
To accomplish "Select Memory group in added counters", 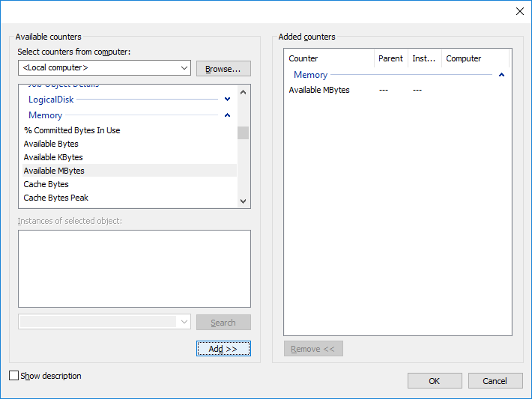I will [310, 75].
